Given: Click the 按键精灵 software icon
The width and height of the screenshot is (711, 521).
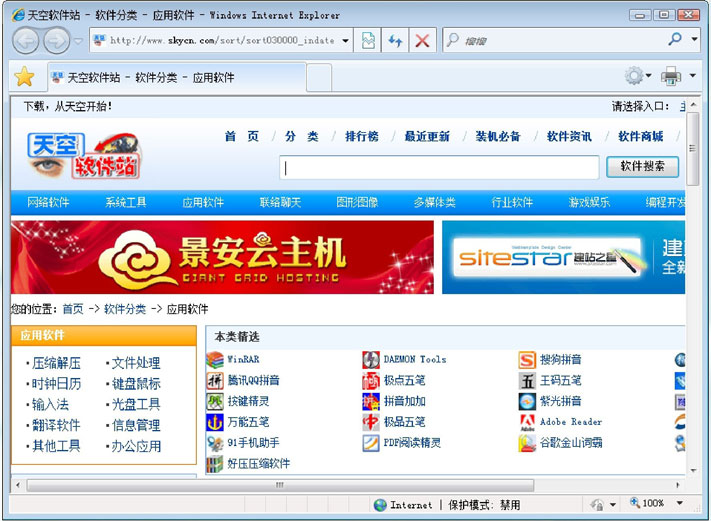Looking at the screenshot, I should point(215,402).
